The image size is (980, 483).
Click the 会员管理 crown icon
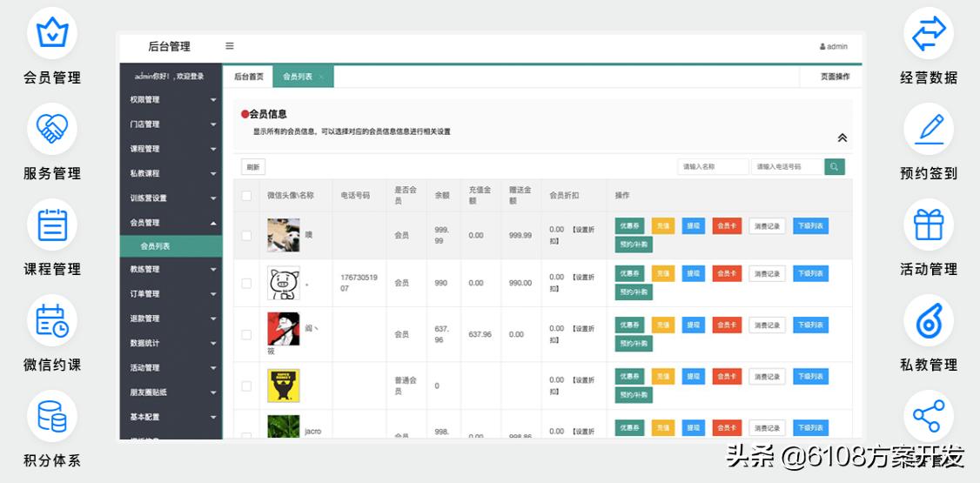point(52,33)
